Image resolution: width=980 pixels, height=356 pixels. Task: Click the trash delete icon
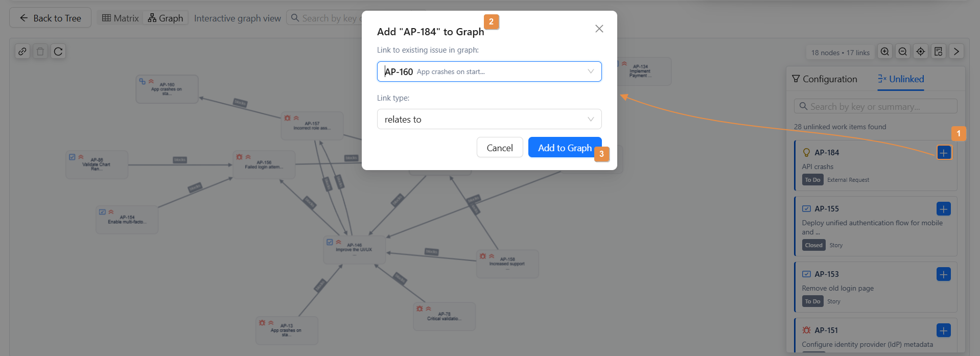point(40,52)
